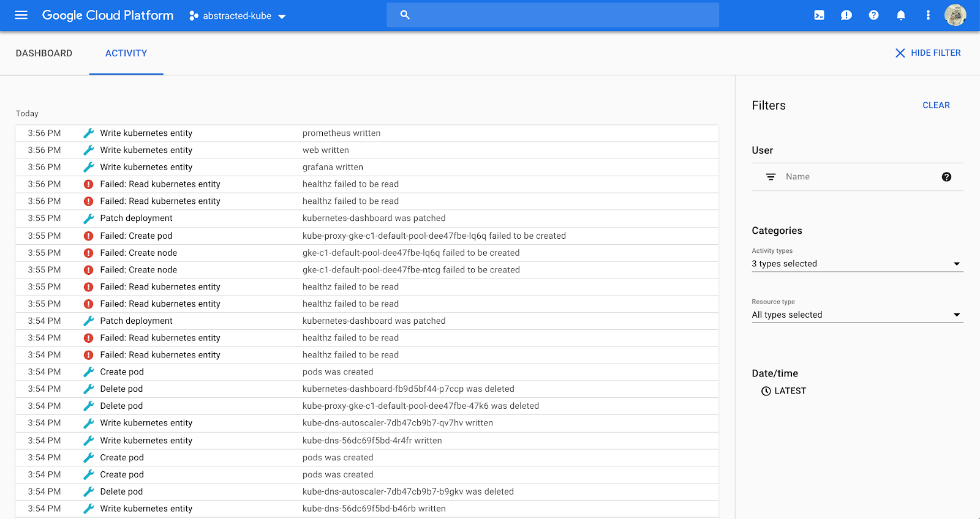Open notifications bell
Screen dimensions: 980x519
click(901, 15)
